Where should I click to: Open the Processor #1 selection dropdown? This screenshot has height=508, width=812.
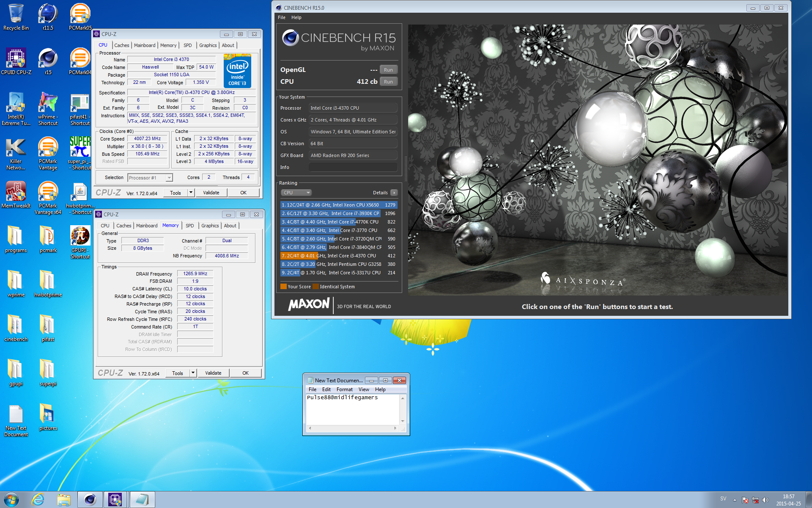[x=150, y=178]
